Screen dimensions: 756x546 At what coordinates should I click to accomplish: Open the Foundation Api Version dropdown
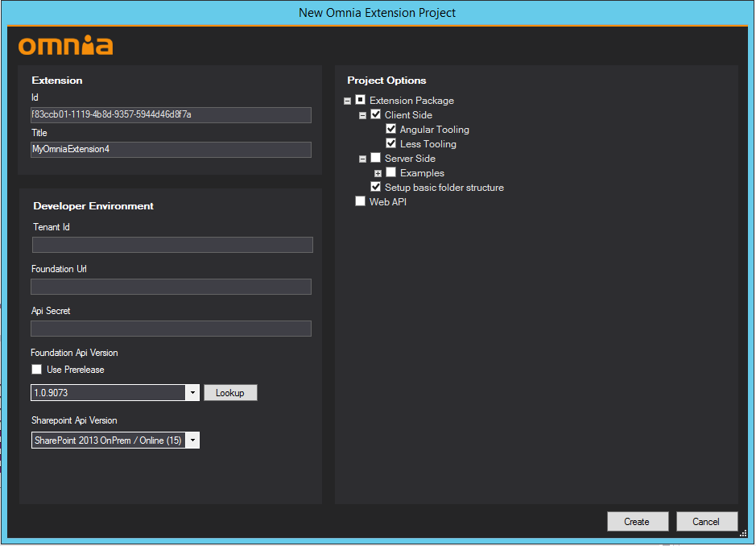click(192, 392)
